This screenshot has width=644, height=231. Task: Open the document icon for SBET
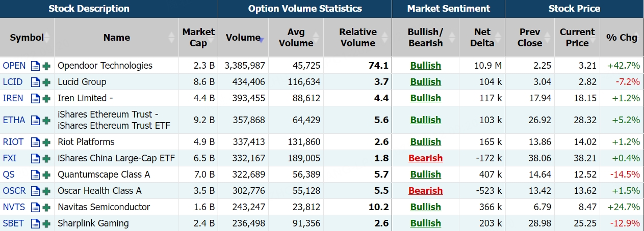[35, 223]
